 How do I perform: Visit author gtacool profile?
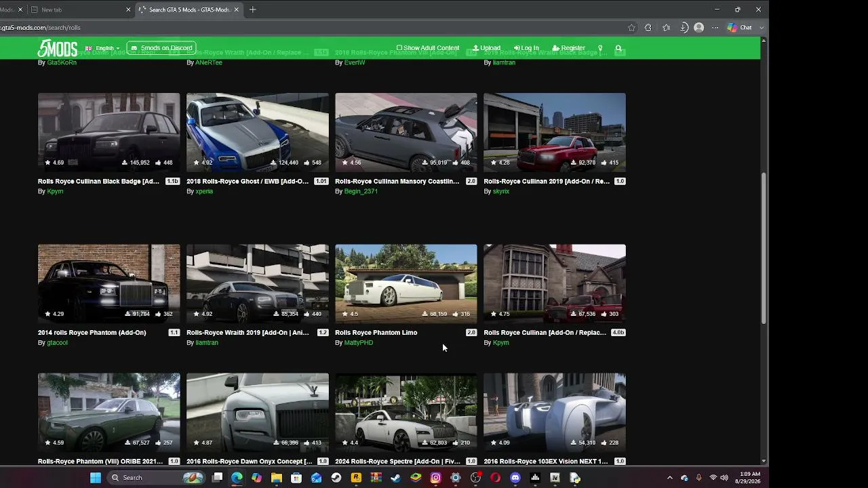tap(57, 343)
